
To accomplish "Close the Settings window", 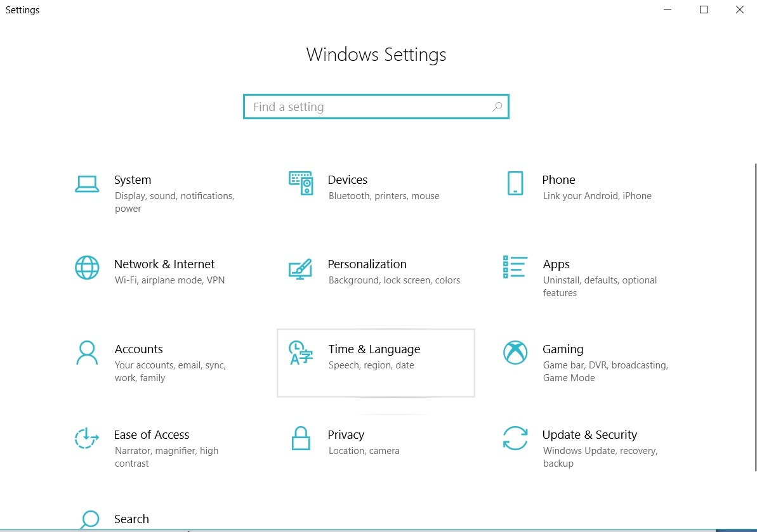I will pos(740,10).
